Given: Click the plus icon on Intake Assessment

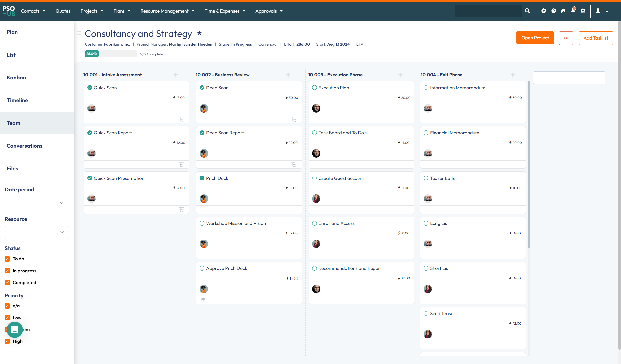Looking at the screenshot, I should [x=176, y=75].
